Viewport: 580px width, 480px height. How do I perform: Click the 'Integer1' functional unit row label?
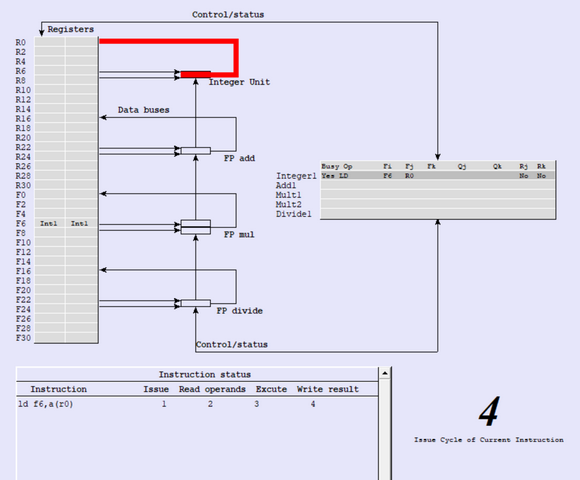296,176
